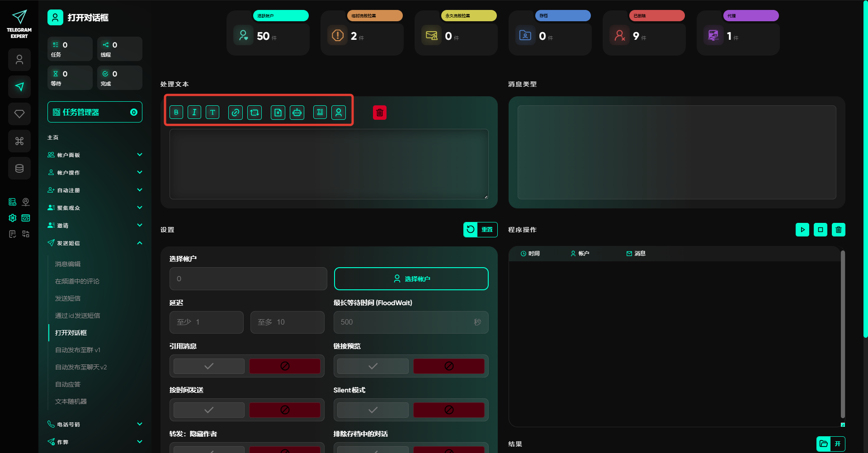Click the red trash icon beside the toolbar
Viewport: 868px width, 453px height.
coord(379,113)
